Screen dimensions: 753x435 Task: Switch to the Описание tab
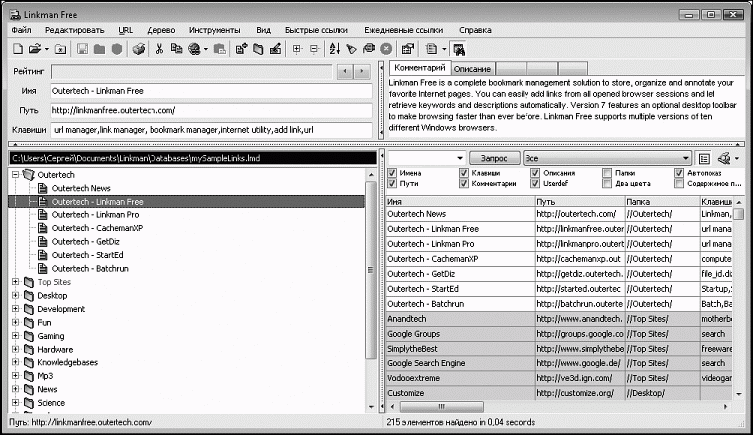(471, 68)
